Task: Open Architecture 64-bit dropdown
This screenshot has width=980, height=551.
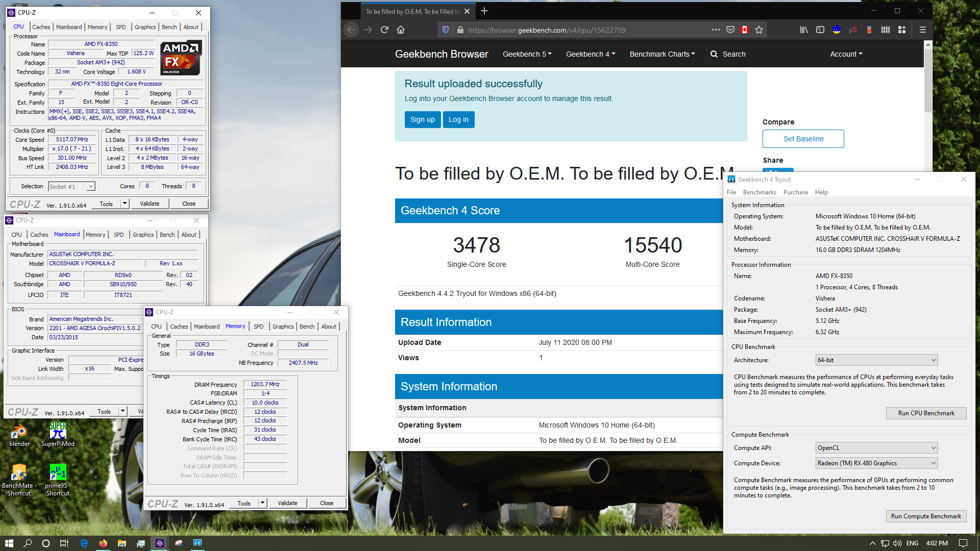Action: (877, 360)
